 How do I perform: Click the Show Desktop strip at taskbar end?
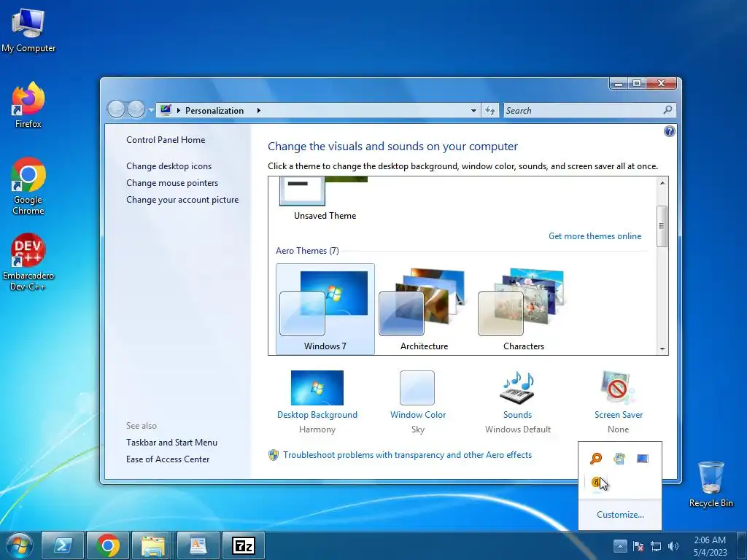[742, 545]
